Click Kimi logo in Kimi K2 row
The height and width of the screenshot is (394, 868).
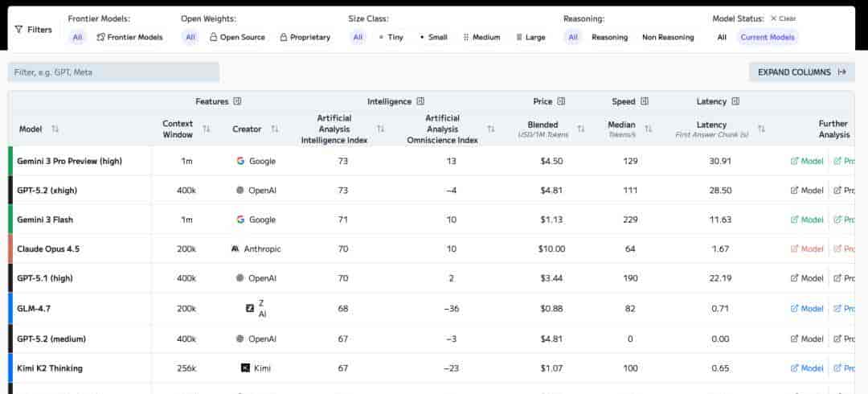pos(245,368)
